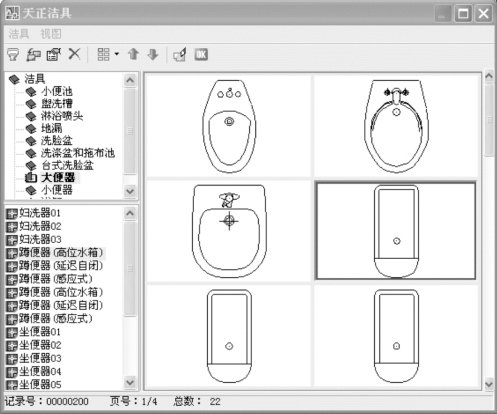Click the preview pane's scroll-down arrow
This screenshot has width=497, height=414.
pyautogui.click(x=489, y=384)
